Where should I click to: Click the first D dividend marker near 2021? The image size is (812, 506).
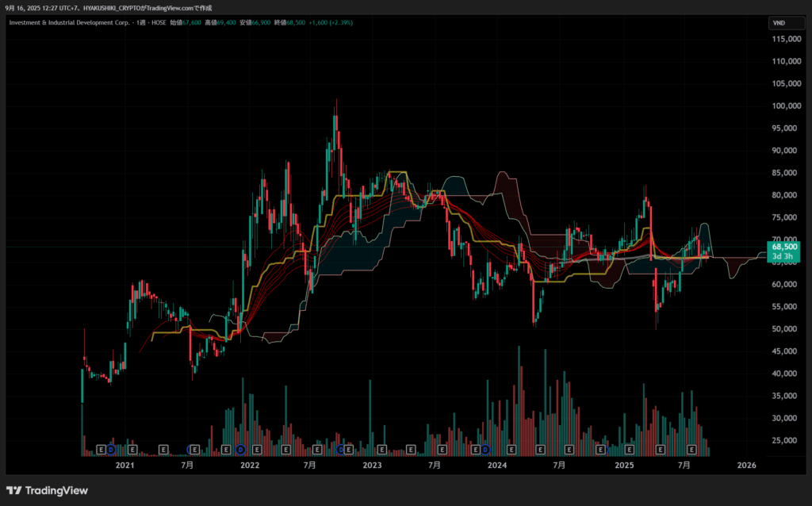click(x=111, y=450)
